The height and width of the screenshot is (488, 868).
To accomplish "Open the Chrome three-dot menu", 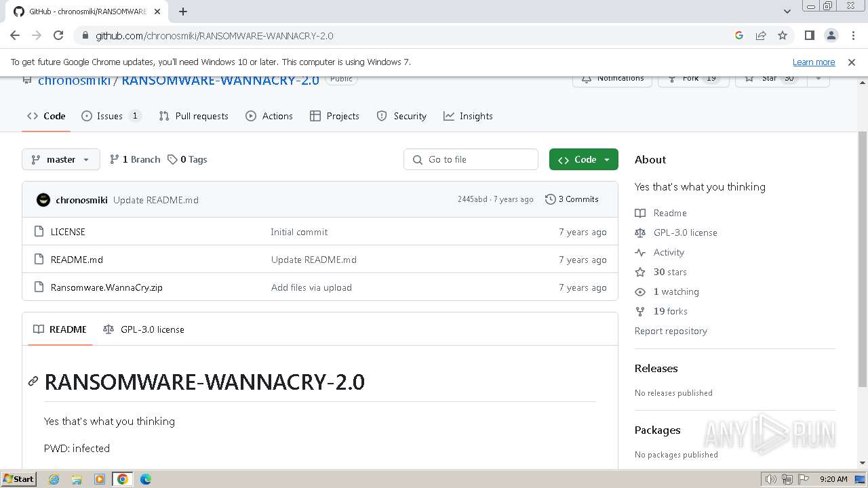I will coord(852,35).
